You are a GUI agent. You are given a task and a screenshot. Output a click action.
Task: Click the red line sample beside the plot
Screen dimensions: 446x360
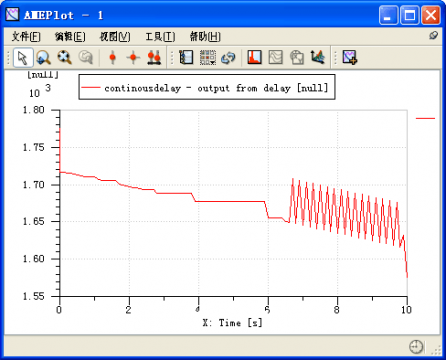pos(425,118)
